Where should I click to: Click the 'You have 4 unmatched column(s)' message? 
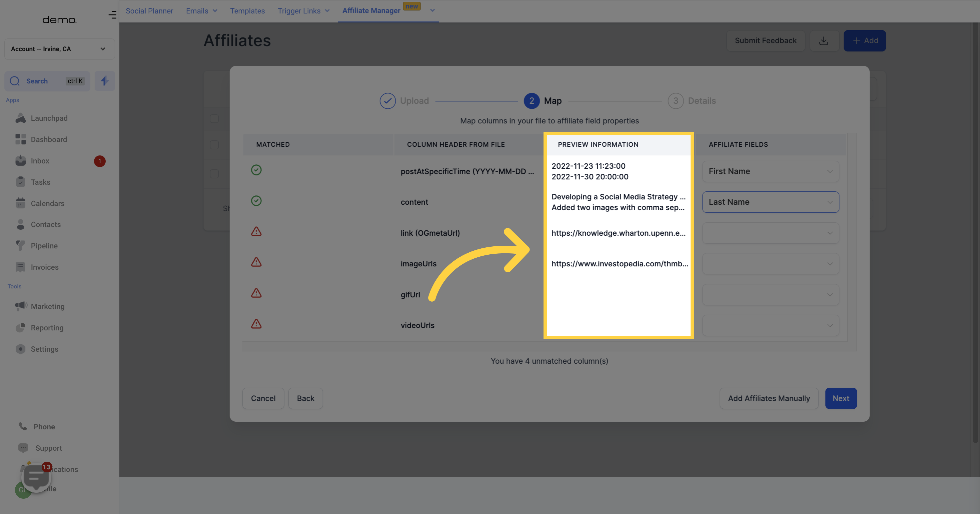pos(549,361)
